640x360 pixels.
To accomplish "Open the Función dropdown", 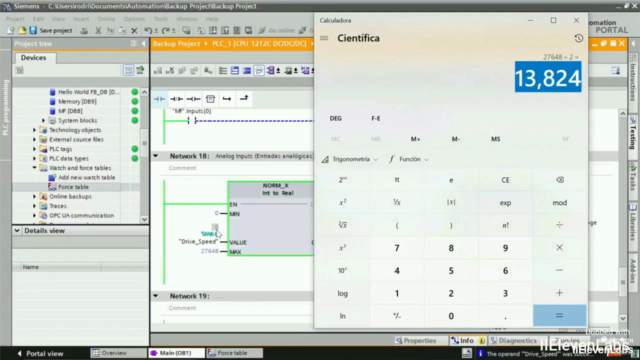I will 409,159.
